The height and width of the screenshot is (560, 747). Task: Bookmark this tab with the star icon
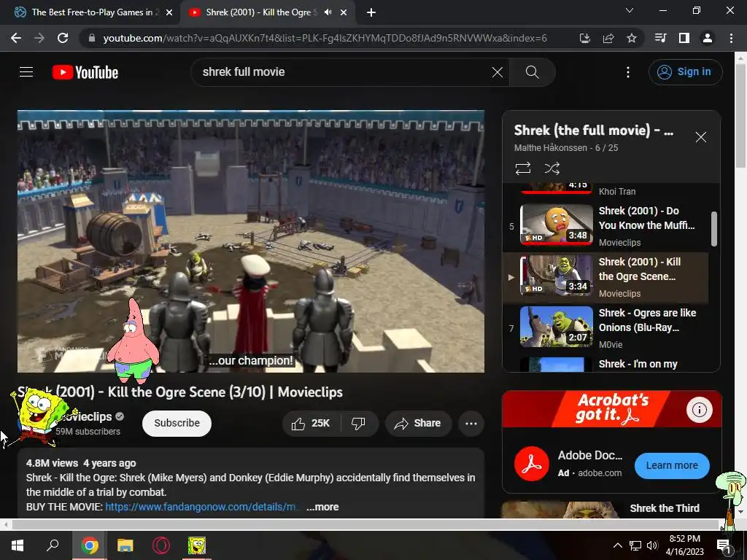click(632, 38)
